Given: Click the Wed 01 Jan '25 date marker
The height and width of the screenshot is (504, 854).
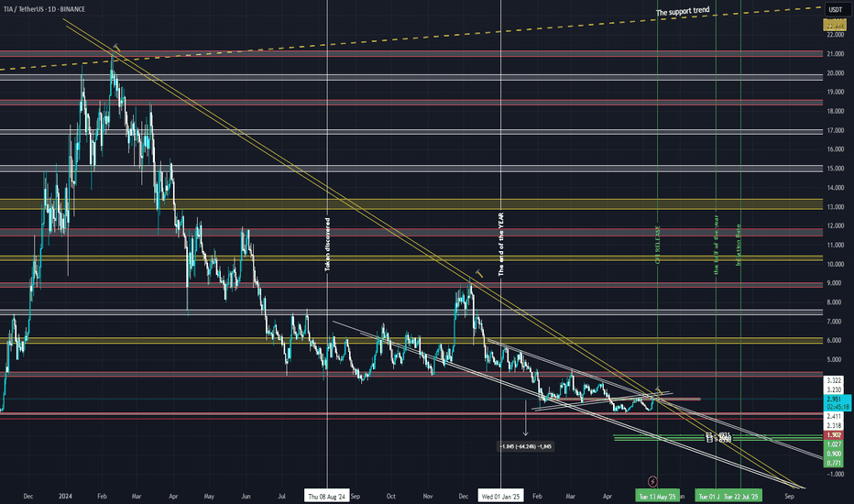Looking at the screenshot, I should (x=501, y=496).
